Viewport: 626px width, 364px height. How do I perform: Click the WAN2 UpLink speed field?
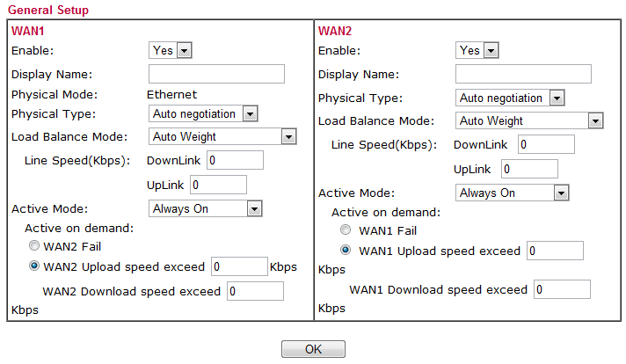529,169
